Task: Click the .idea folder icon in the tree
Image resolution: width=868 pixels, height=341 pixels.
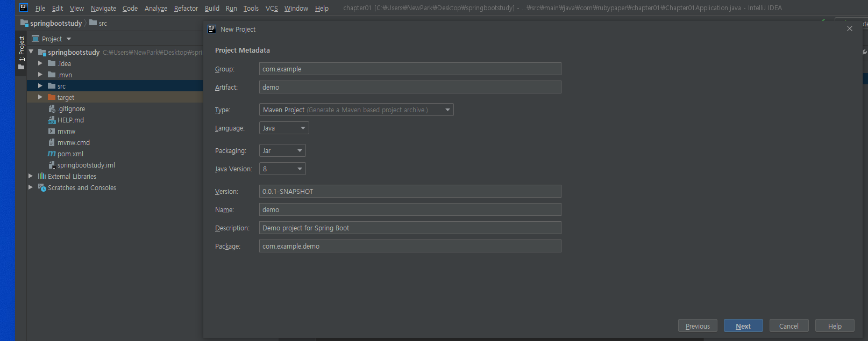Action: click(52, 63)
